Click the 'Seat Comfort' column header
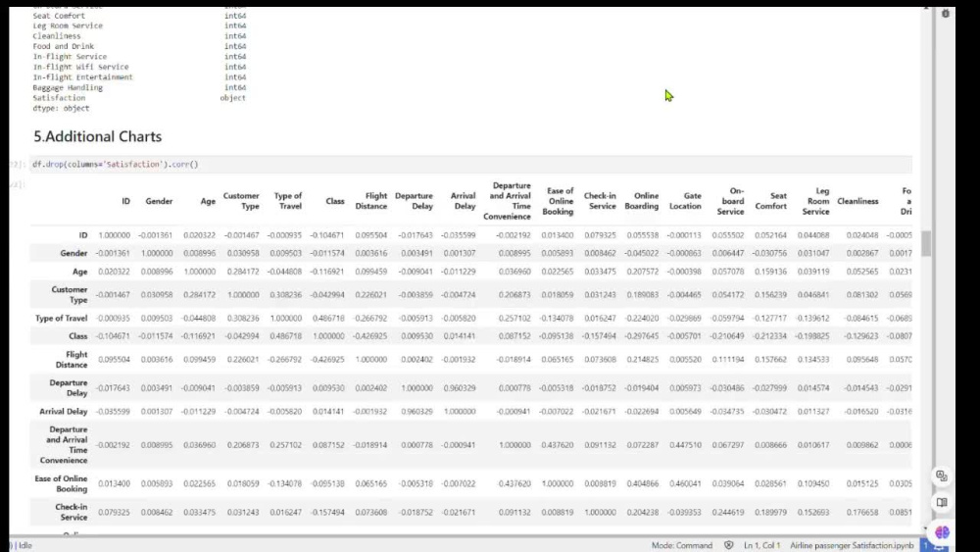Viewport: 980px width, 552px height. coord(770,201)
